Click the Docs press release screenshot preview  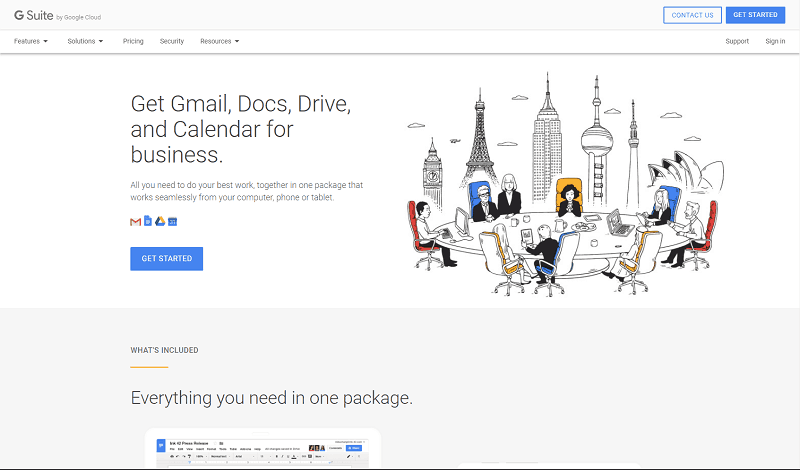[262, 448]
